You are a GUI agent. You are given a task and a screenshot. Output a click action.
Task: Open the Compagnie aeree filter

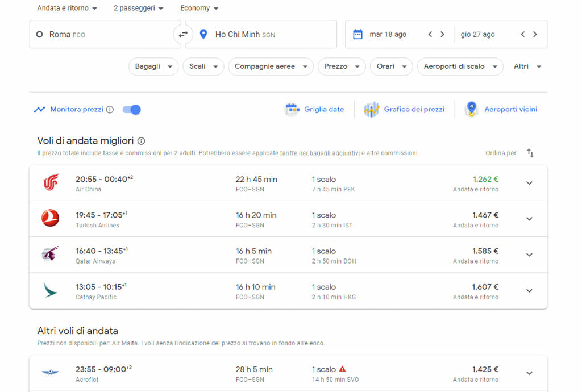[x=271, y=66]
